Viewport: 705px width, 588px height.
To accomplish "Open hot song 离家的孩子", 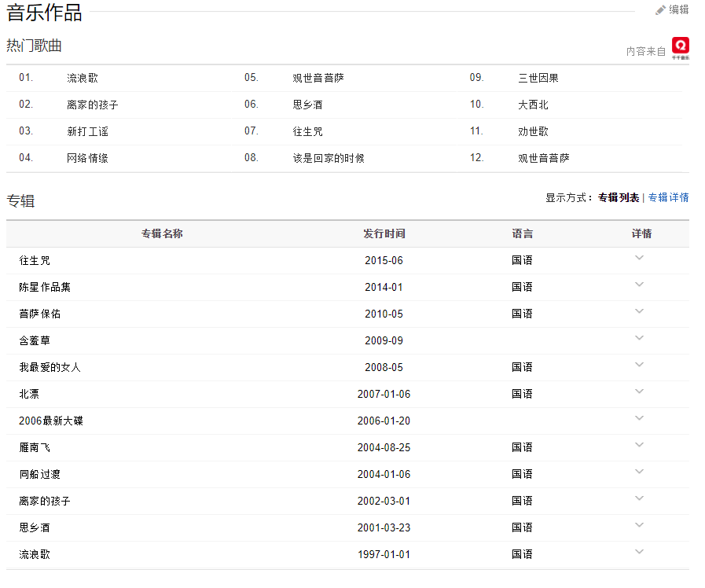I will tap(93, 105).
